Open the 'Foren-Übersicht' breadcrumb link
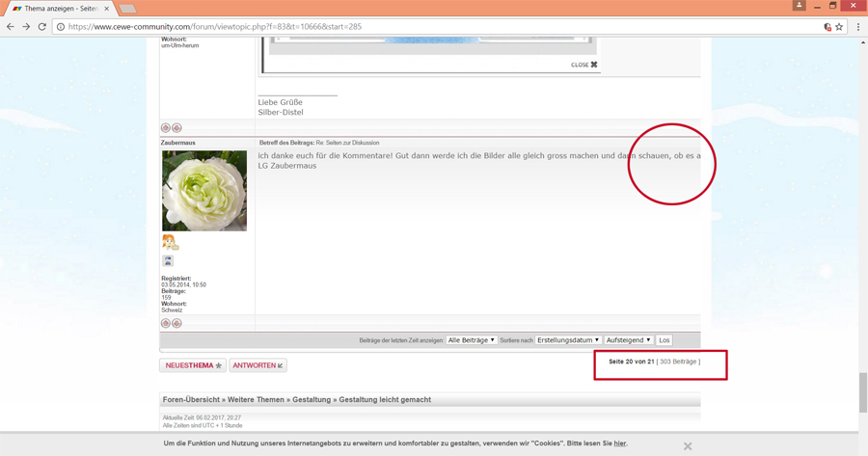This screenshot has width=868, height=456. [x=191, y=399]
